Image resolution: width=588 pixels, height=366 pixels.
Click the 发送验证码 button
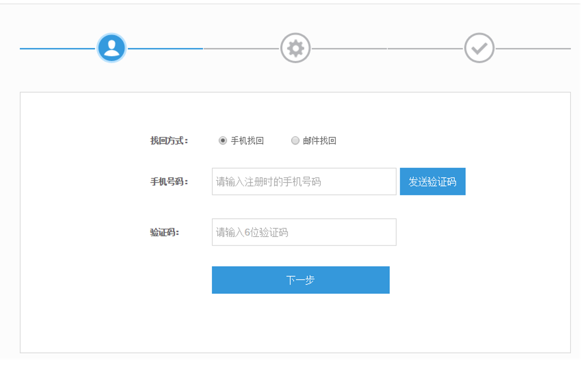tap(432, 181)
